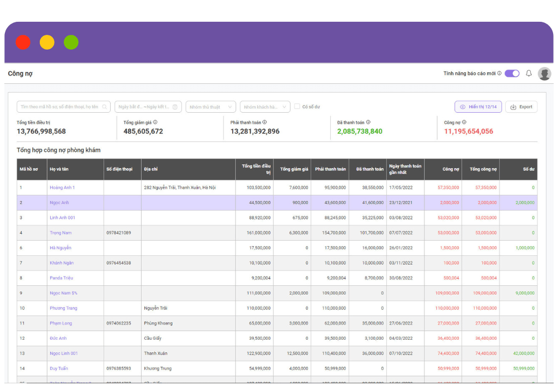The image size is (558, 392).
Task: Open patient link Khánh Ngân
Action: point(62,263)
